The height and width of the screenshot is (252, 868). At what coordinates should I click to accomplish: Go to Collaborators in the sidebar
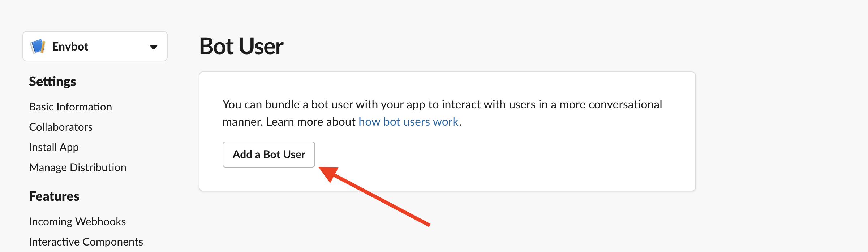(61, 127)
